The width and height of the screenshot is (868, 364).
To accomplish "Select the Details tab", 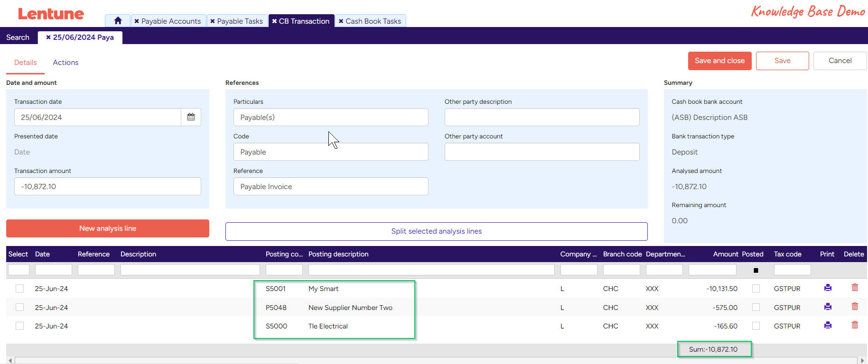I will [26, 63].
